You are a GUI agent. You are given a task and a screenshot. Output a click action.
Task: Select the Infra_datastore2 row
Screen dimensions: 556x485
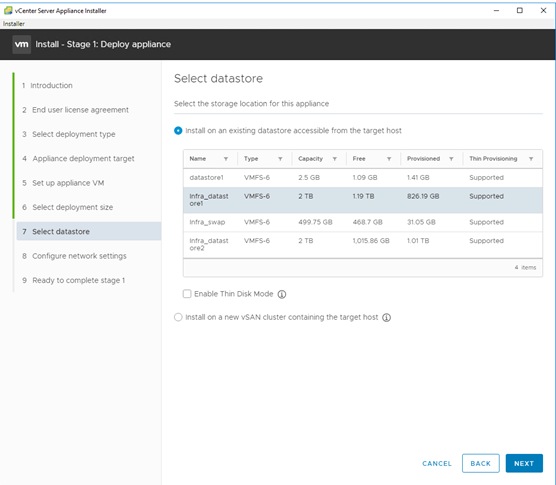[x=363, y=245]
